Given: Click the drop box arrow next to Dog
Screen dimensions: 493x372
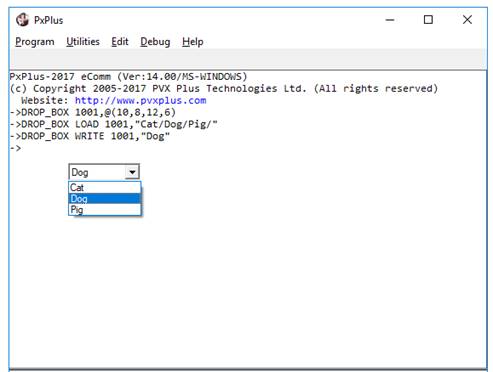Looking at the screenshot, I should (x=132, y=172).
